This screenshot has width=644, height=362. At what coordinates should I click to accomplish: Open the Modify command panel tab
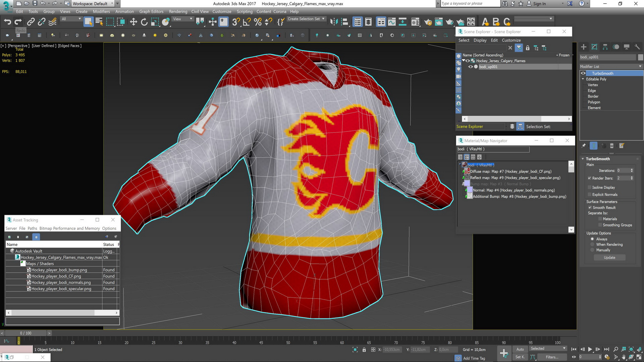point(594,47)
